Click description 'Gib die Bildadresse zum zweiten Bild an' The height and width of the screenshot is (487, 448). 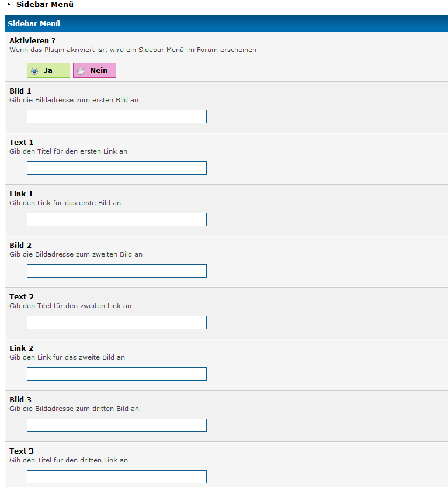click(76, 254)
